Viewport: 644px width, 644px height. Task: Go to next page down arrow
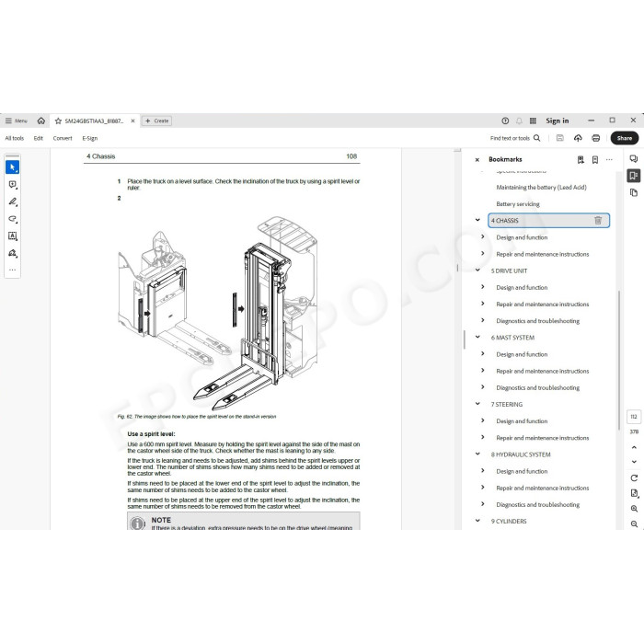[634, 462]
